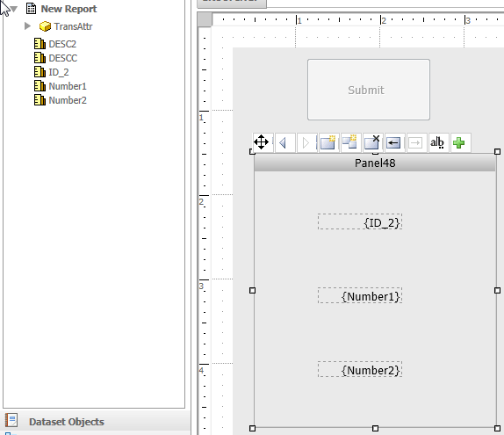Select the {Number2} text field
The width and height of the screenshot is (504, 435).
[360, 369]
